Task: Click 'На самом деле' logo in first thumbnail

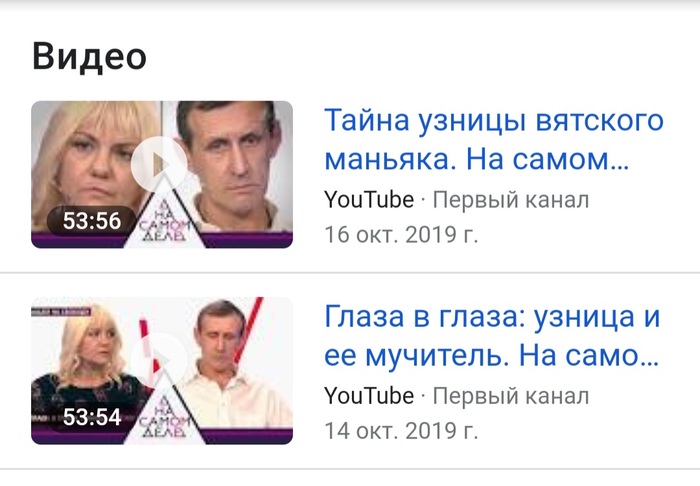Action: tap(164, 219)
